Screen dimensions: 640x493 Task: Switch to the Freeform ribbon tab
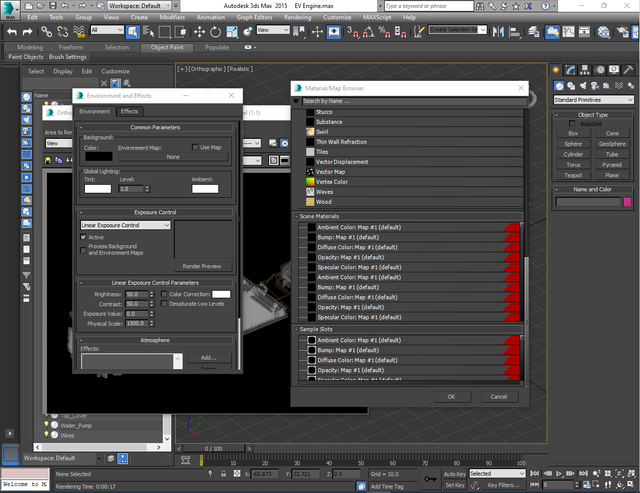tap(71, 47)
